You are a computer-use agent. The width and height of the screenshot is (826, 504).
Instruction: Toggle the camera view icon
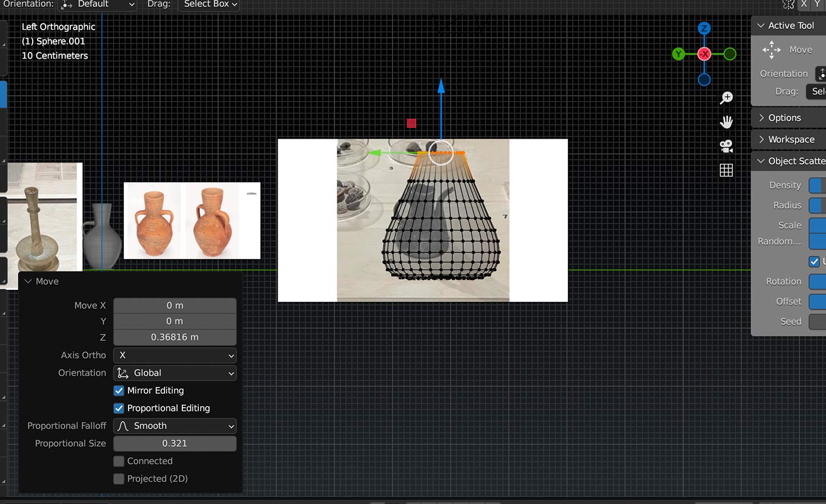[726, 146]
